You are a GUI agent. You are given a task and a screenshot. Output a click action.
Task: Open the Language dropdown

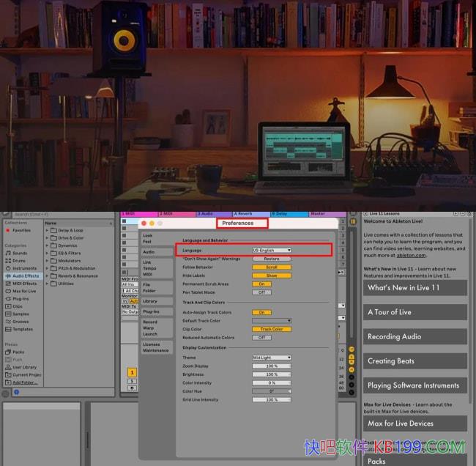[x=271, y=250]
